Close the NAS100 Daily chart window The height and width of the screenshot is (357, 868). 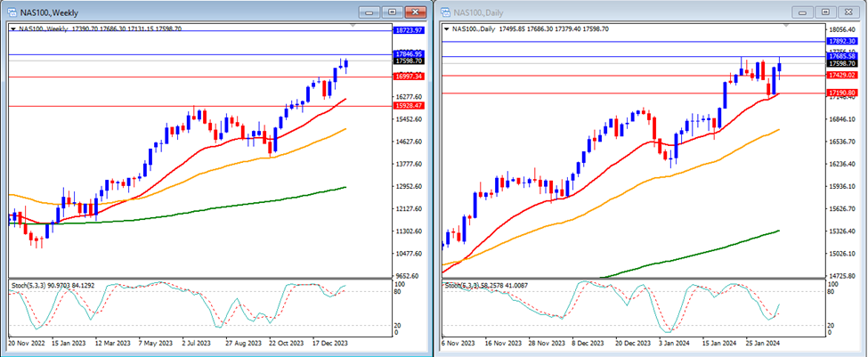click(848, 12)
